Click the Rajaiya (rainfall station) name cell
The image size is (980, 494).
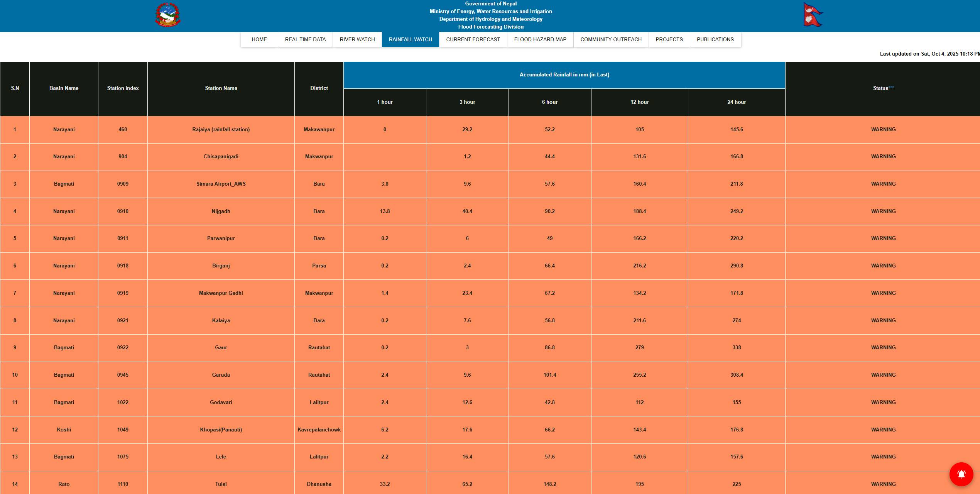(221, 130)
